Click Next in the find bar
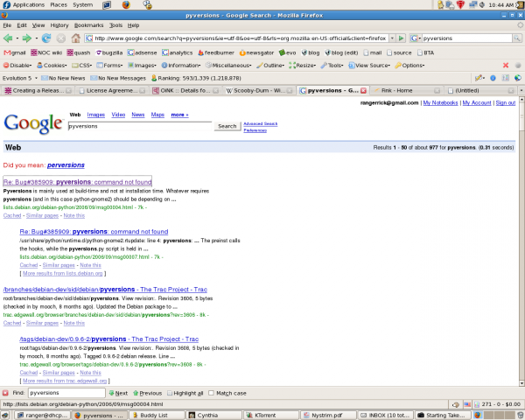The image size is (525, 420). point(118,393)
